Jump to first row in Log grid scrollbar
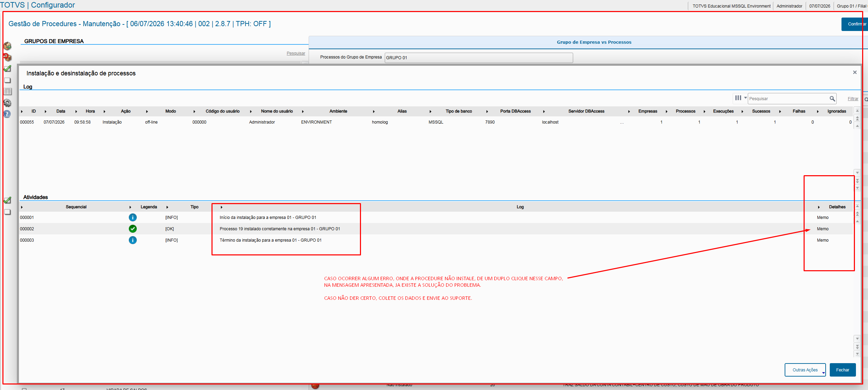 857,110
